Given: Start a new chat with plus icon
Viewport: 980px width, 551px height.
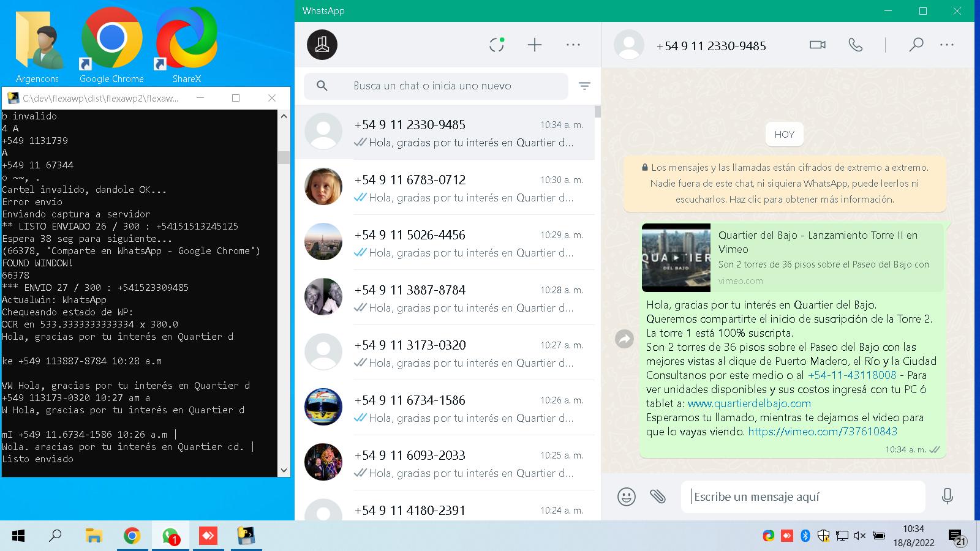Looking at the screenshot, I should [535, 45].
